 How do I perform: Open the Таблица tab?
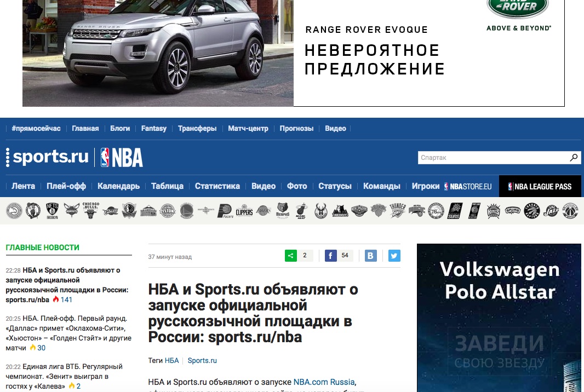167,186
